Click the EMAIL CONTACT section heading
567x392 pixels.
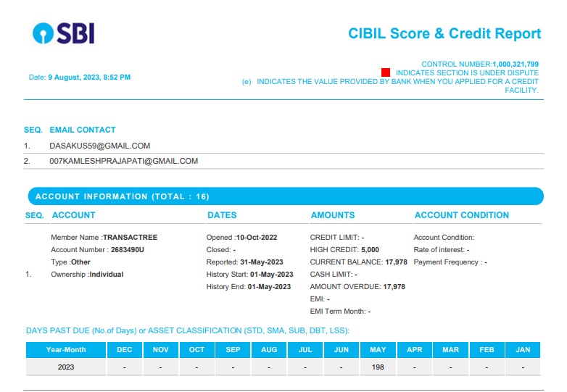[x=82, y=130]
